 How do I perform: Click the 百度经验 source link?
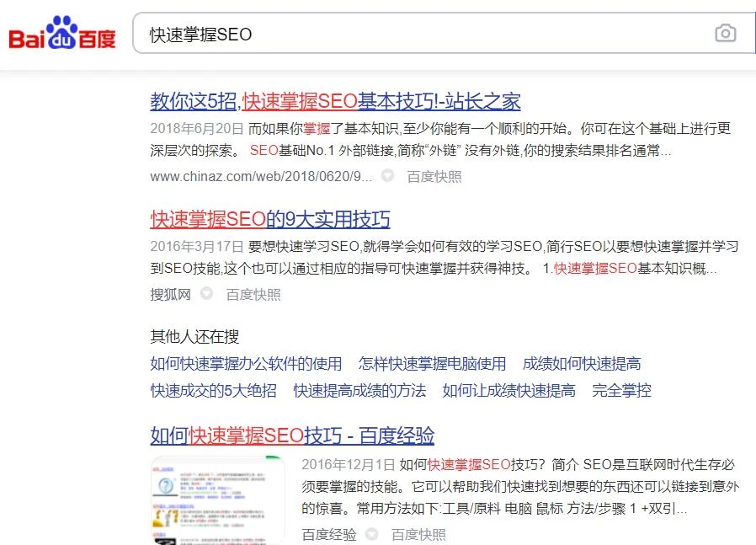click(329, 534)
